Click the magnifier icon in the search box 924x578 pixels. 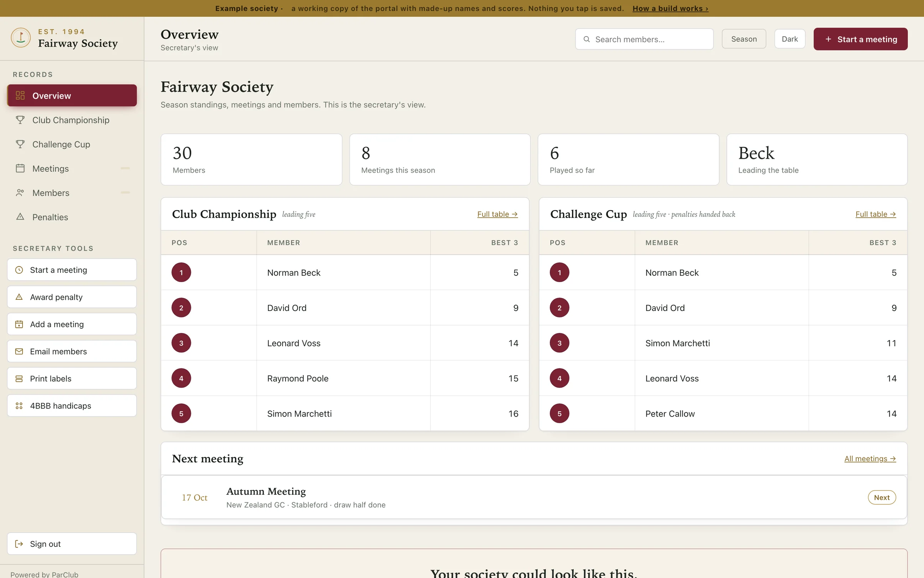click(x=586, y=39)
